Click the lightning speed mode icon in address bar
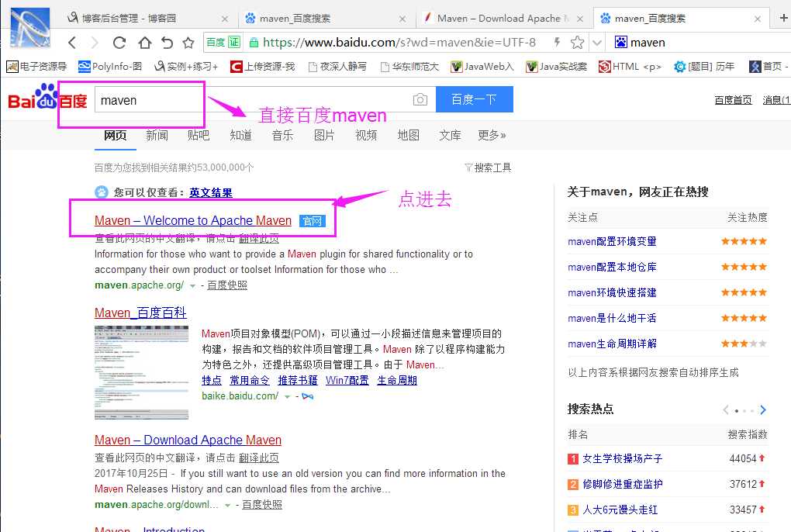This screenshot has height=532, width=791. click(557, 43)
